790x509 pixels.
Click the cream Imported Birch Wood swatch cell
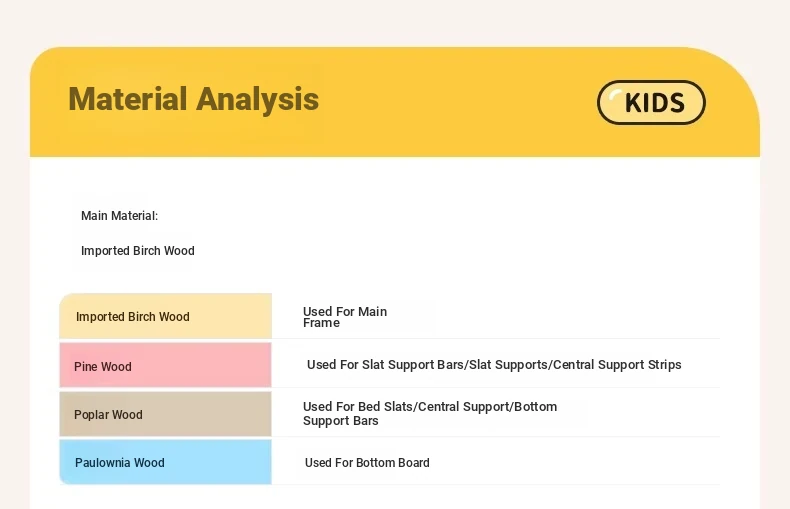point(165,316)
